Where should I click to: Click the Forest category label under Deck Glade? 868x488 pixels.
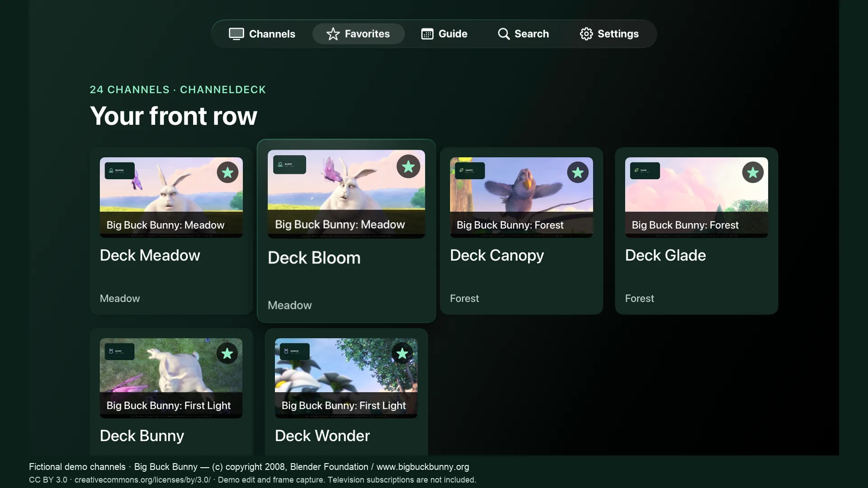pos(639,298)
